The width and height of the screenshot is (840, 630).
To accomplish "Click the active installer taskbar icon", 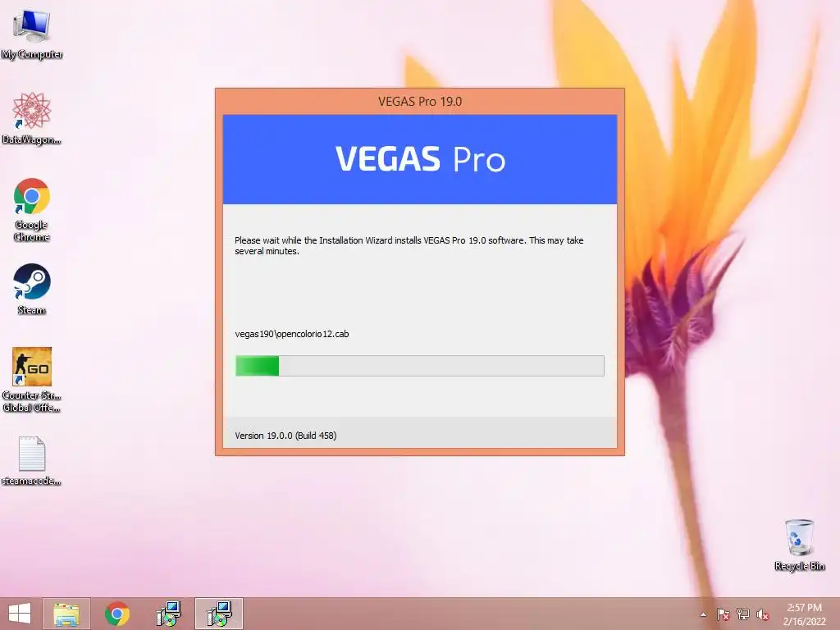I will pos(219,614).
